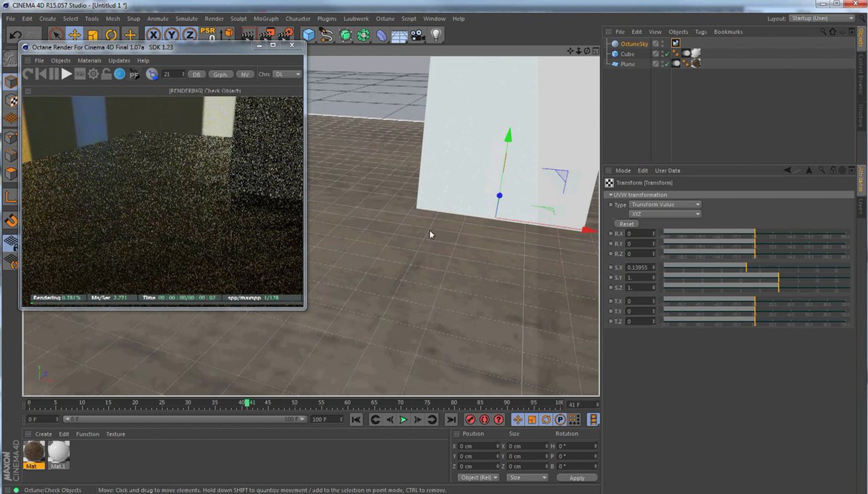Image resolution: width=868 pixels, height=494 pixels.
Task: Click the Reset button in UVW transformation
Action: point(626,224)
